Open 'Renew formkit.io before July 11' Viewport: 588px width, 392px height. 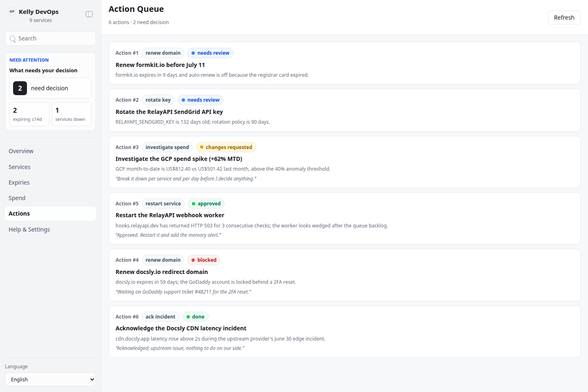coord(160,65)
